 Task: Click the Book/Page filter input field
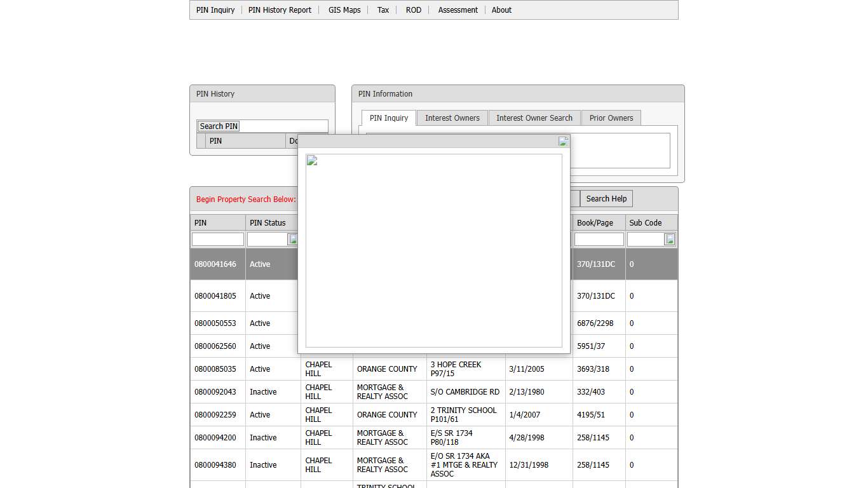[599, 240]
